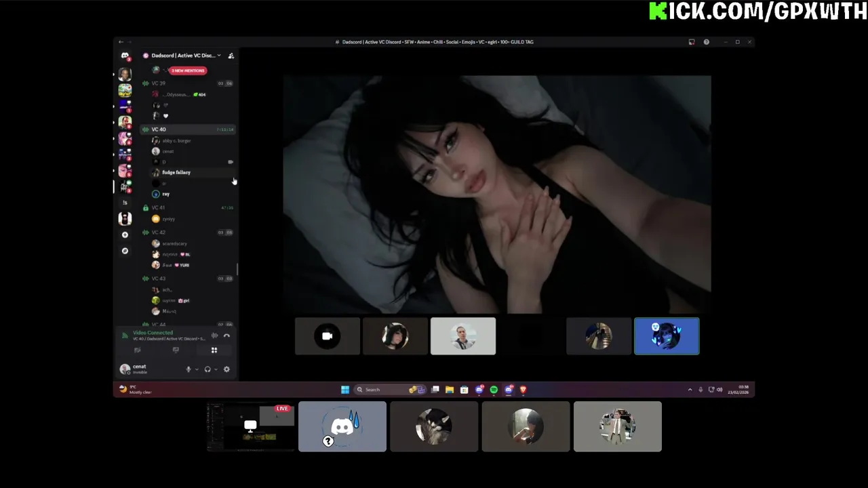
Task: Jump to the 3 NEW MENTIONS pill
Action: pos(188,70)
